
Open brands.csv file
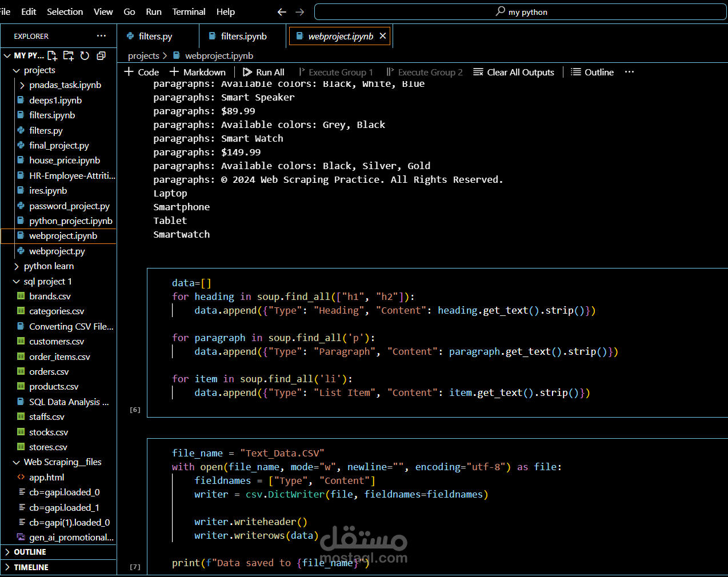[x=50, y=296]
